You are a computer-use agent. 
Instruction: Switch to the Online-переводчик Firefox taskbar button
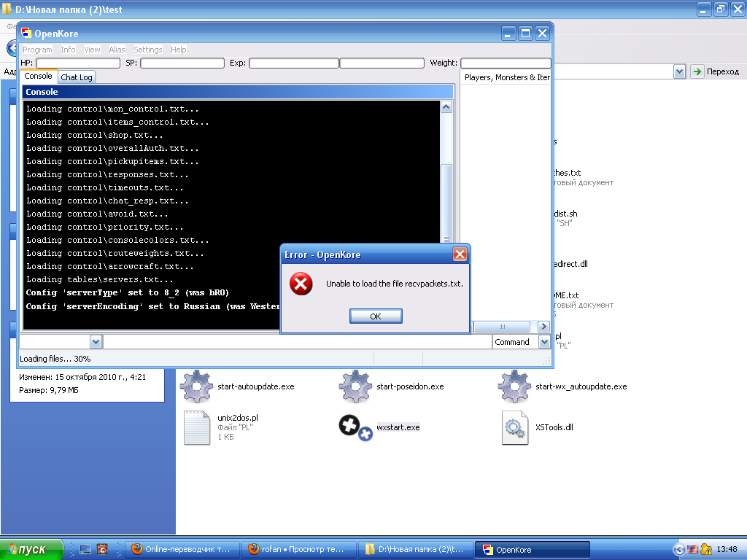[182, 550]
